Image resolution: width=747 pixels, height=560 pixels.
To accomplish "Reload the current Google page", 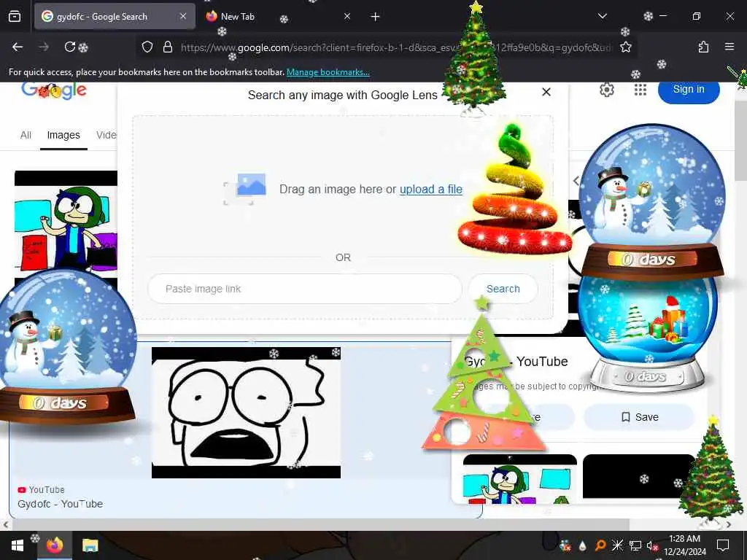I will pos(70,47).
